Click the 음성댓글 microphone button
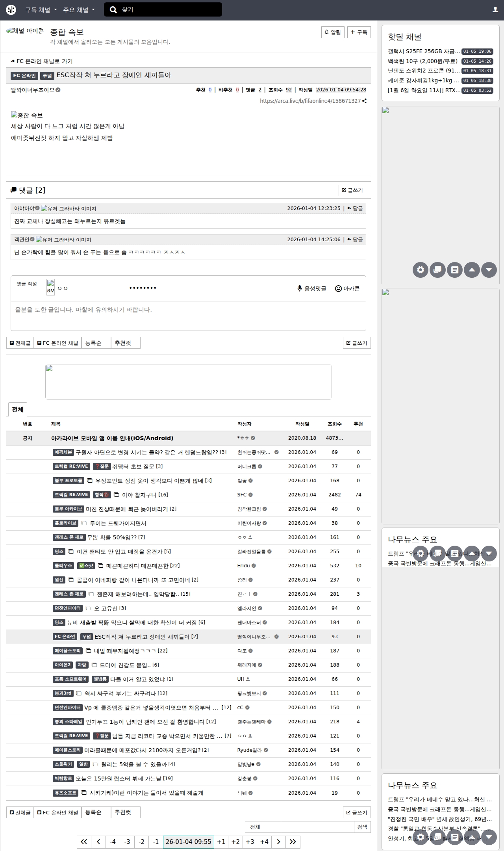The height and width of the screenshot is (851, 504). pyautogui.click(x=312, y=289)
